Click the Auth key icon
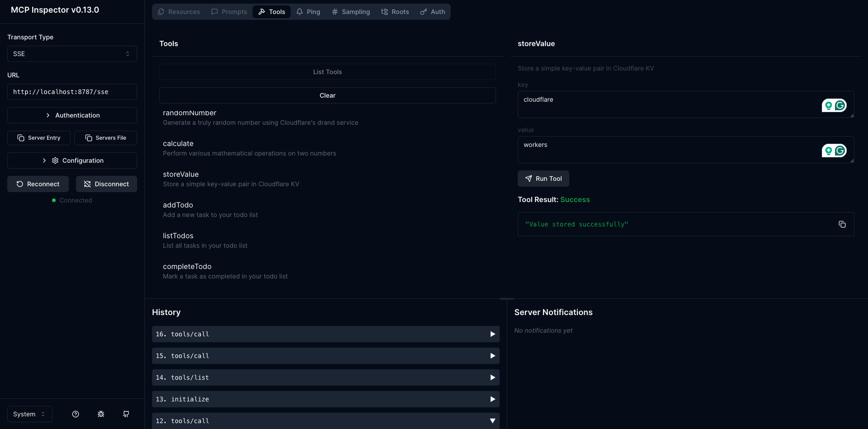This screenshot has height=429, width=868. [x=424, y=12]
